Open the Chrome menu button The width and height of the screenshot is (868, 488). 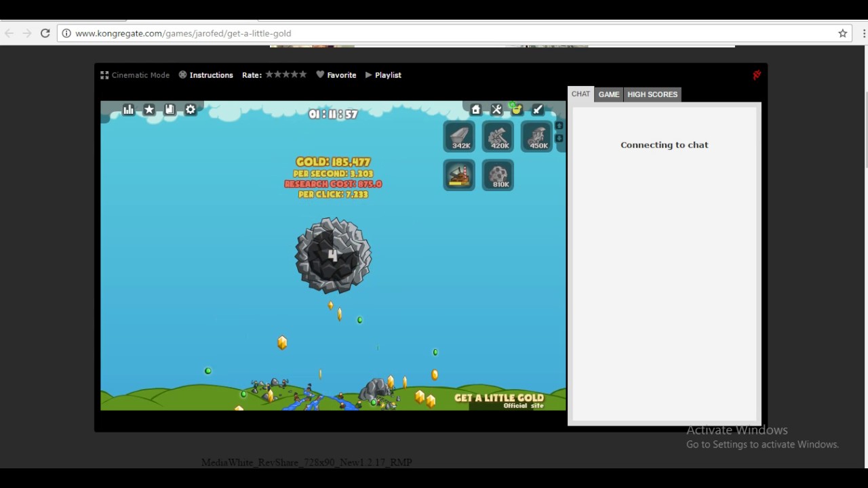click(x=863, y=33)
